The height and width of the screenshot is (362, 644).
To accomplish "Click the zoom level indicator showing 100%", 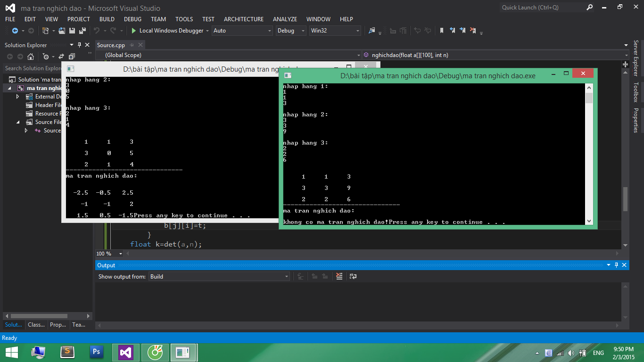I will click(108, 254).
